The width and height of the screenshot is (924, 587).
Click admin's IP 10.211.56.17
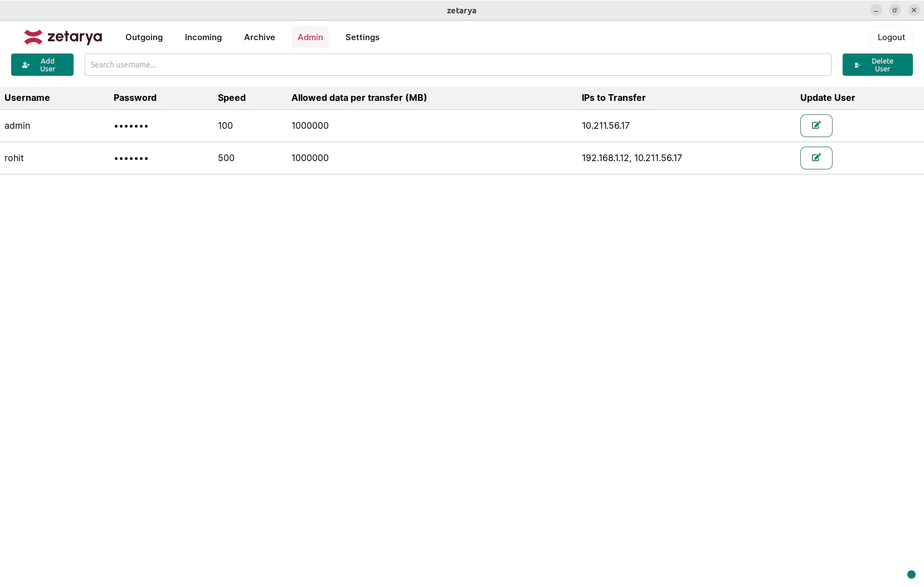(x=605, y=125)
